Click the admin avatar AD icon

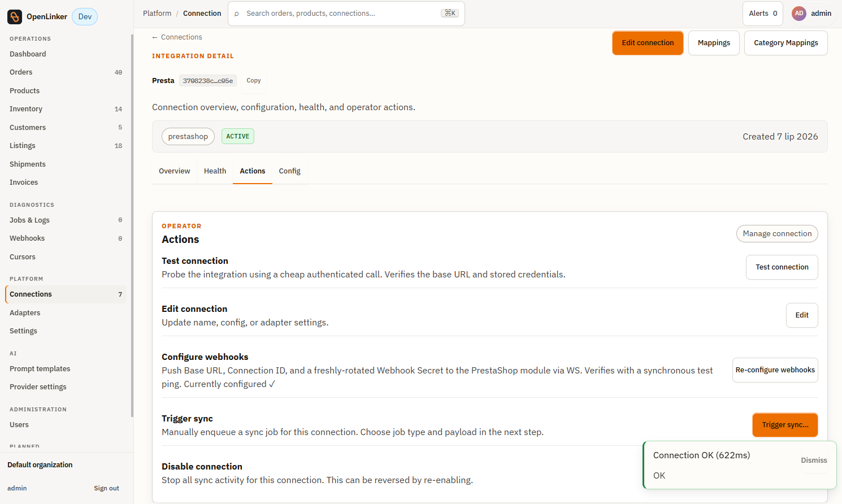pyautogui.click(x=799, y=14)
